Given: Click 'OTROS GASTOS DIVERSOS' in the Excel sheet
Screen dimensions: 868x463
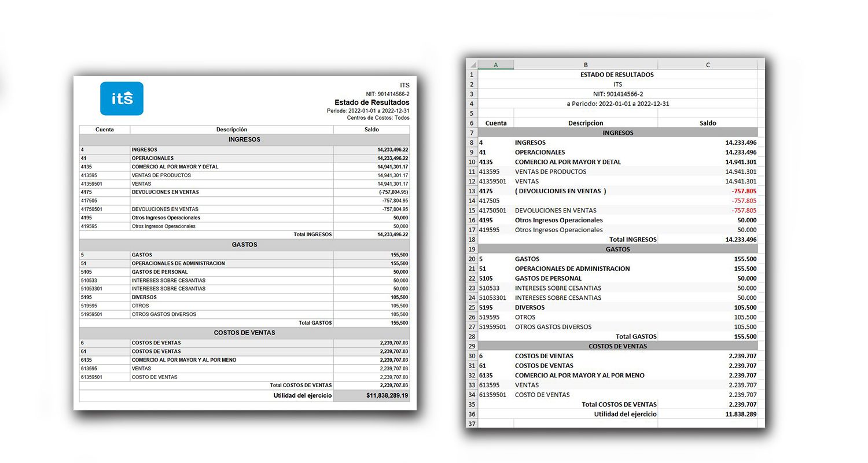Looking at the screenshot, I should pyautogui.click(x=554, y=327).
